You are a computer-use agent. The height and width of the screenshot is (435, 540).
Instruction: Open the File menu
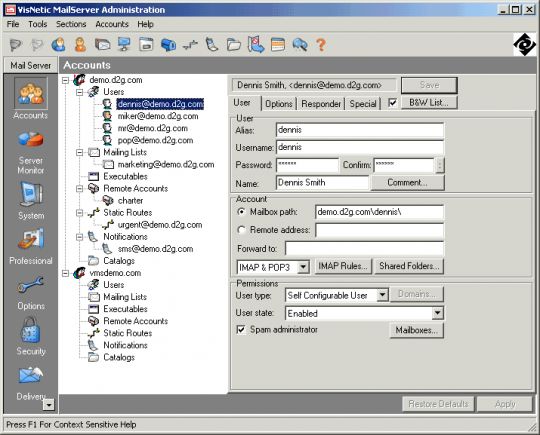point(13,24)
